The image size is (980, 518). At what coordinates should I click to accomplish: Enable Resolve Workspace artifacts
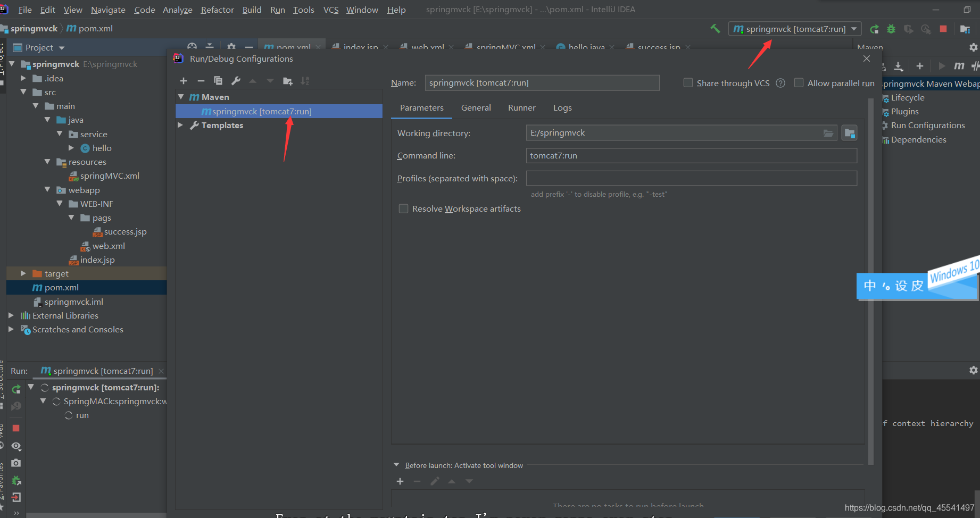403,208
